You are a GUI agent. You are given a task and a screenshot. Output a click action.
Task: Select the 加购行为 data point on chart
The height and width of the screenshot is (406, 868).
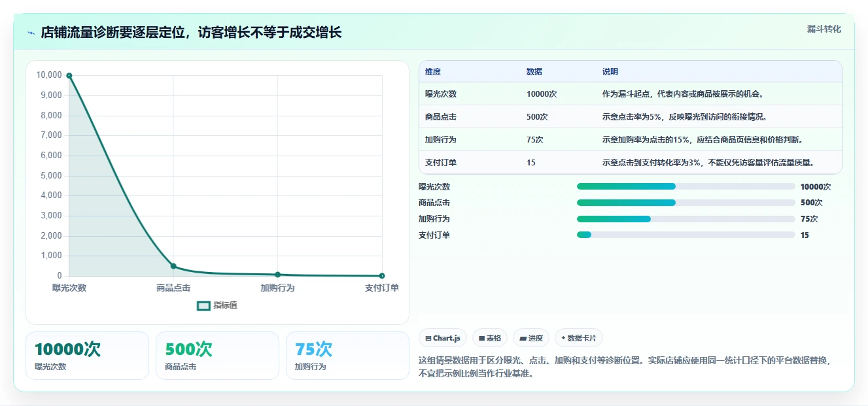[278, 275]
